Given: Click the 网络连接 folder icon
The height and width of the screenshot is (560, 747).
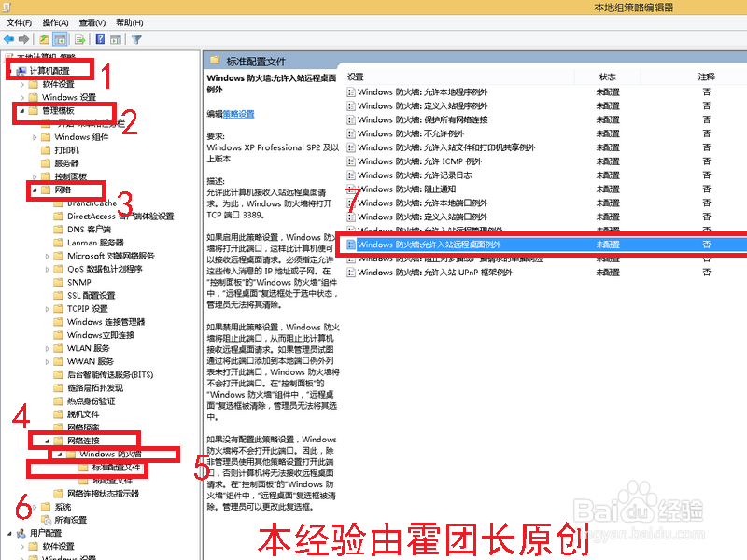Looking at the screenshot, I should coord(58,441).
